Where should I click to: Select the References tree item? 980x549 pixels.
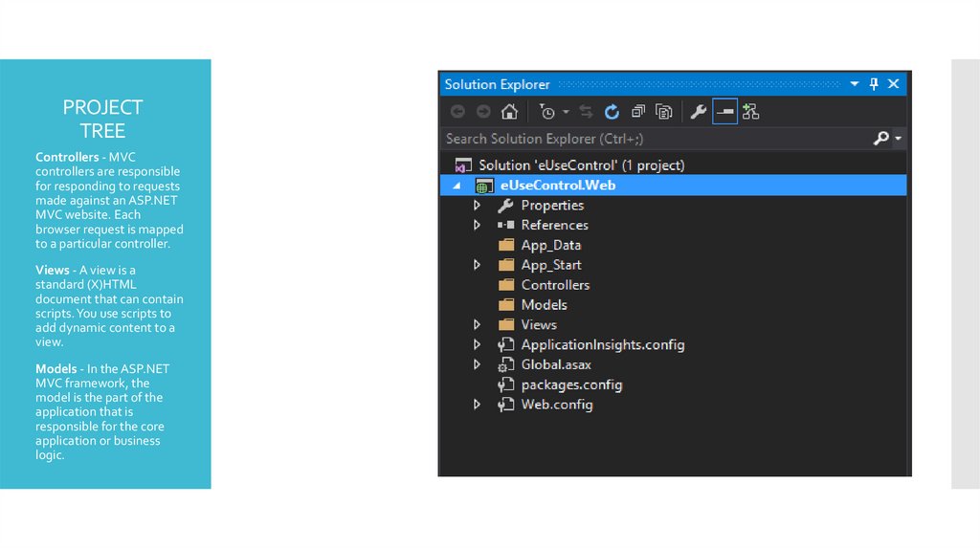pyautogui.click(x=554, y=225)
